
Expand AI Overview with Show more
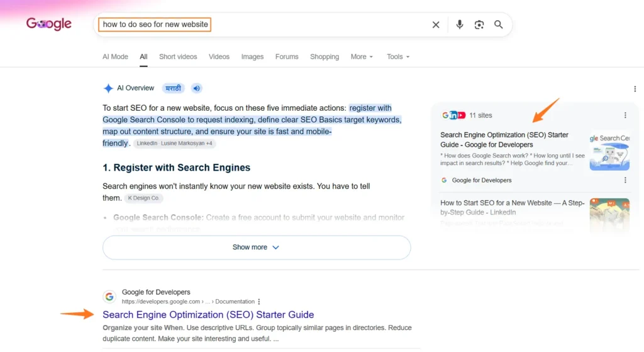[257, 247]
